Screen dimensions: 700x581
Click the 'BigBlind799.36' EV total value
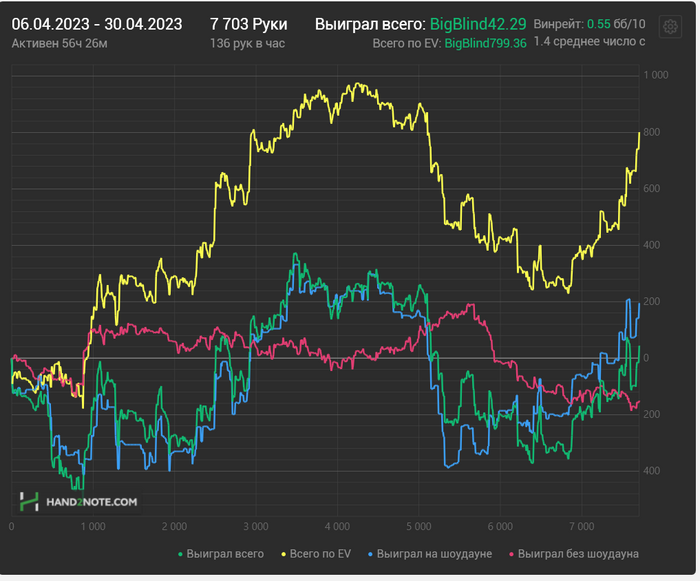tap(486, 43)
